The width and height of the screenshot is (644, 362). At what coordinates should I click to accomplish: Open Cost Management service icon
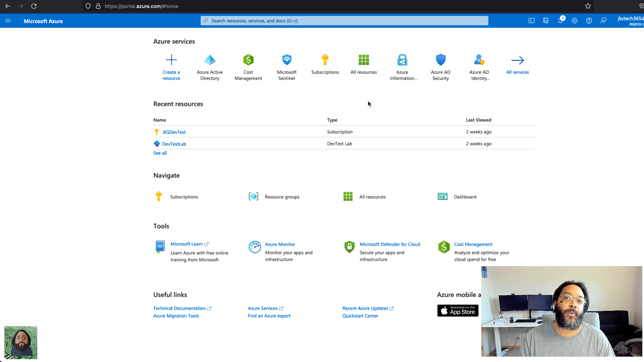coord(248,60)
